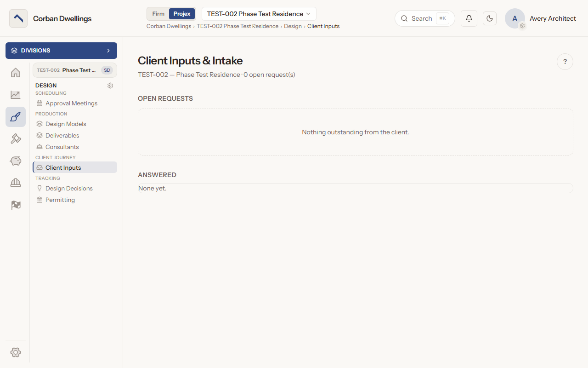Click the Client Inputs & Intake title
588x368 pixels.
pyautogui.click(x=190, y=61)
